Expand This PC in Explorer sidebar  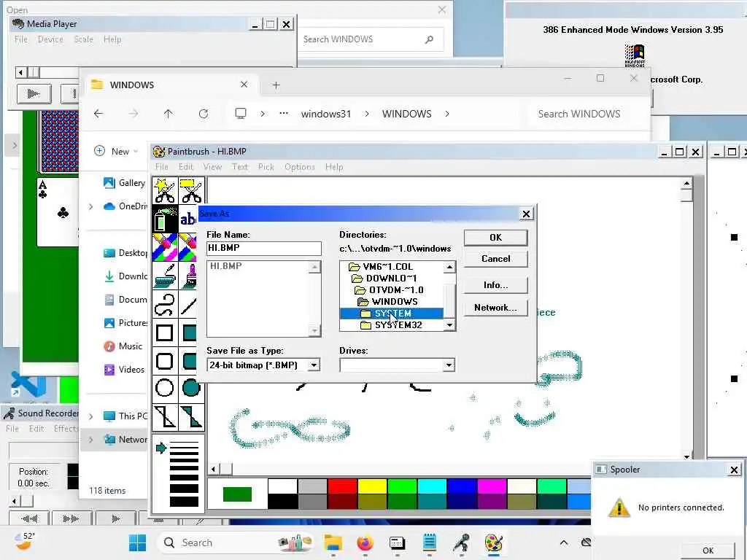(91, 416)
